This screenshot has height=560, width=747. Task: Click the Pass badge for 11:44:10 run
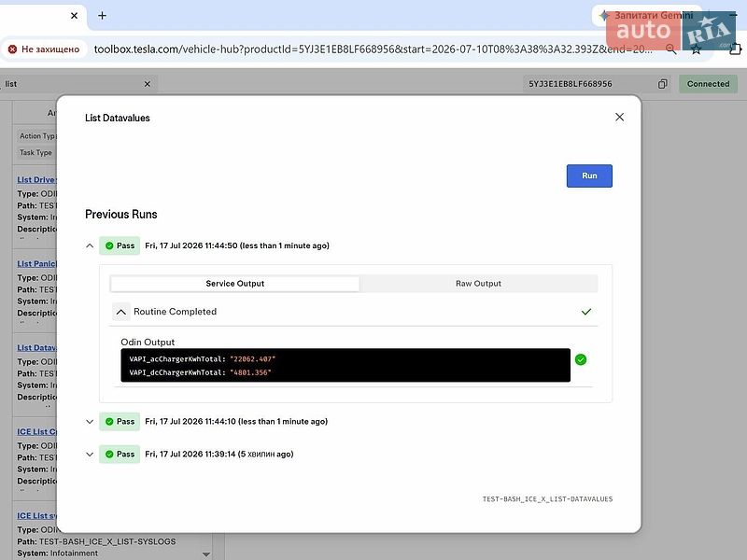[120, 422]
